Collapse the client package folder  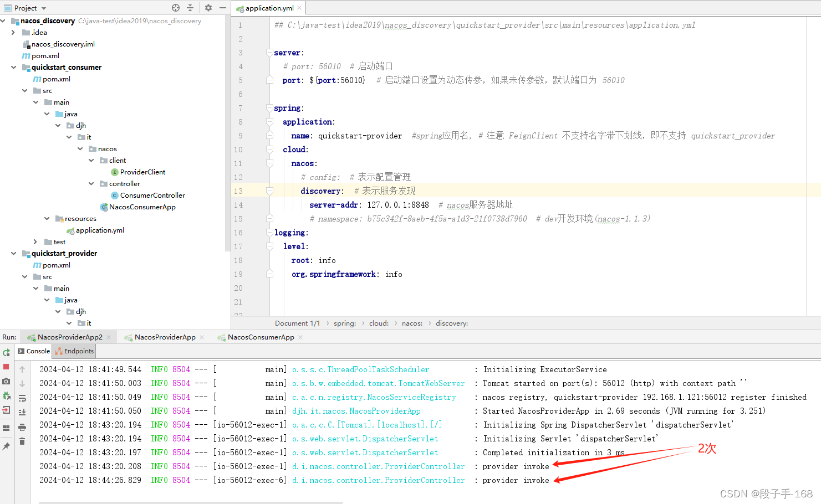coord(91,161)
